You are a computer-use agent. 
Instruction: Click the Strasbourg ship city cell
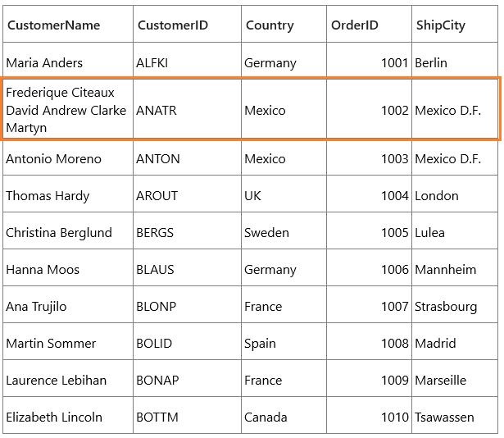455,304
